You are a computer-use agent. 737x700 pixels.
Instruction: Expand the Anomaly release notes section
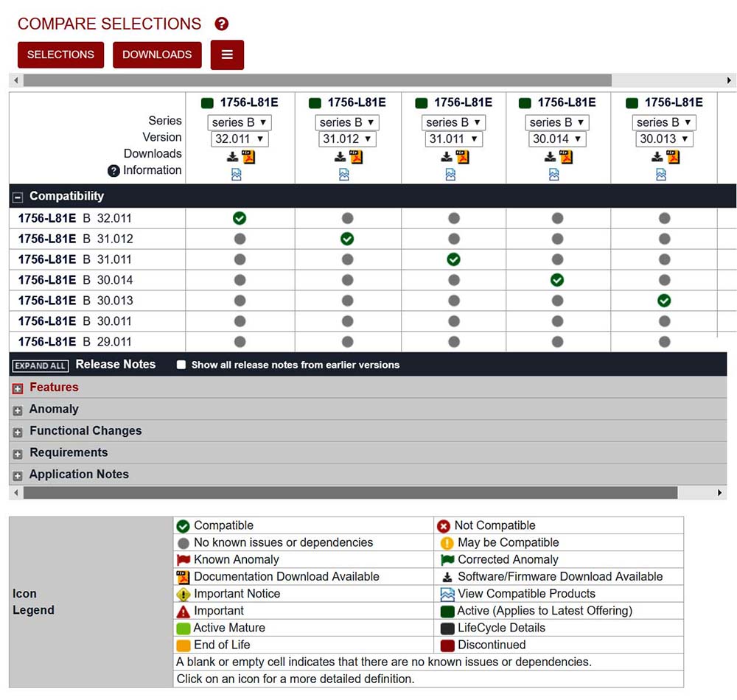18,410
